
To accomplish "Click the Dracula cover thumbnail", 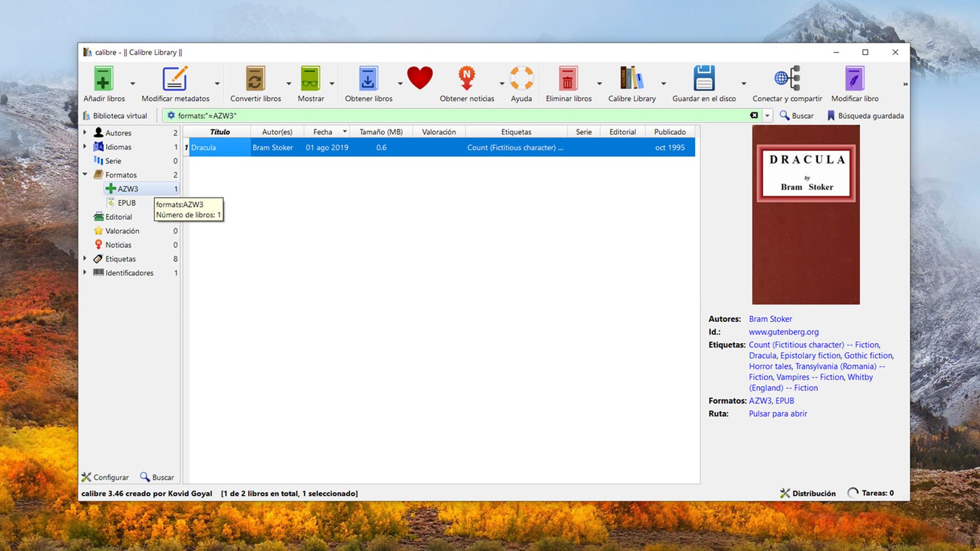I will tap(805, 215).
